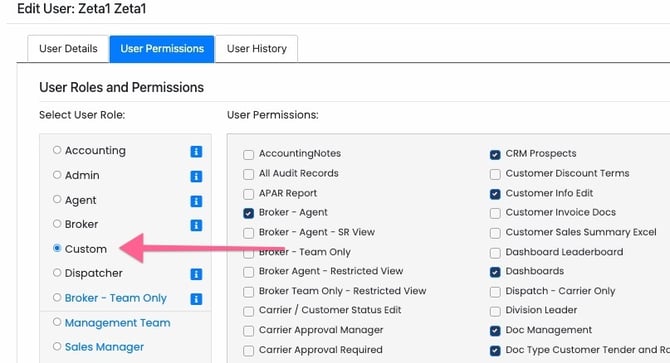
Task: Disable the Customer Info Edit permission
Action: (495, 194)
